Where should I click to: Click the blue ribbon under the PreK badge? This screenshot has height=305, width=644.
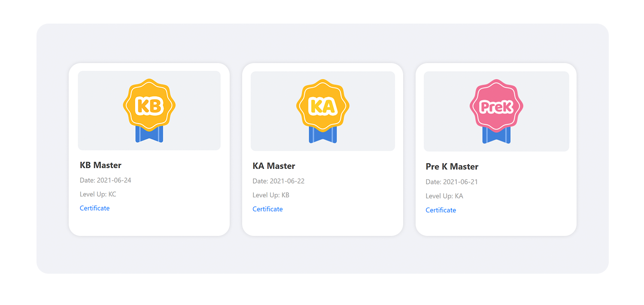point(496,136)
